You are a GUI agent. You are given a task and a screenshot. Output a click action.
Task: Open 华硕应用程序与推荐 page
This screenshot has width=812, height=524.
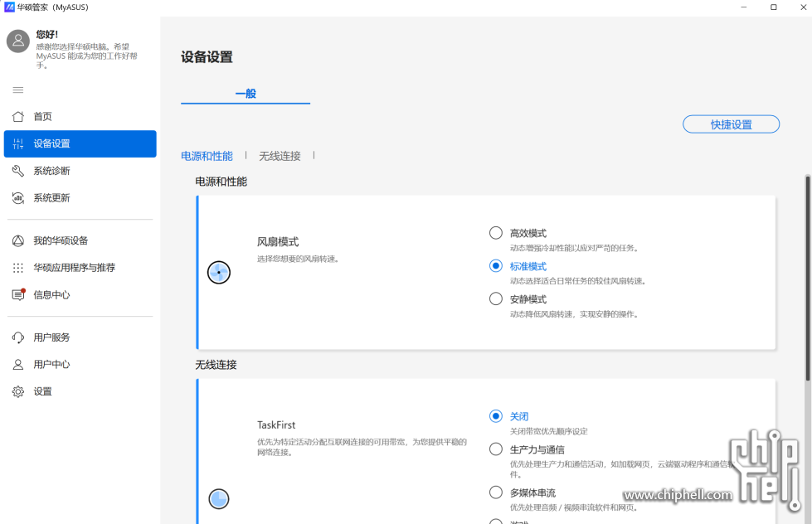pos(80,268)
